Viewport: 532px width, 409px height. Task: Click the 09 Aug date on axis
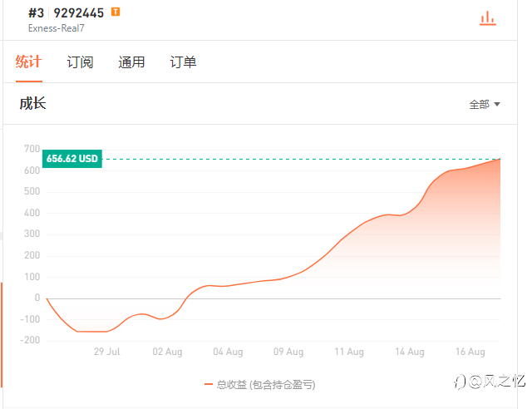[288, 352]
